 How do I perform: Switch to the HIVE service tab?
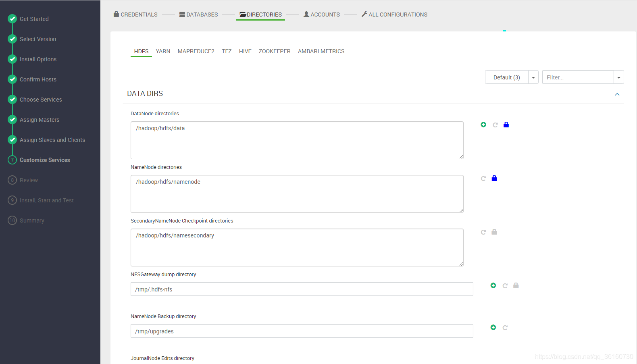(245, 51)
